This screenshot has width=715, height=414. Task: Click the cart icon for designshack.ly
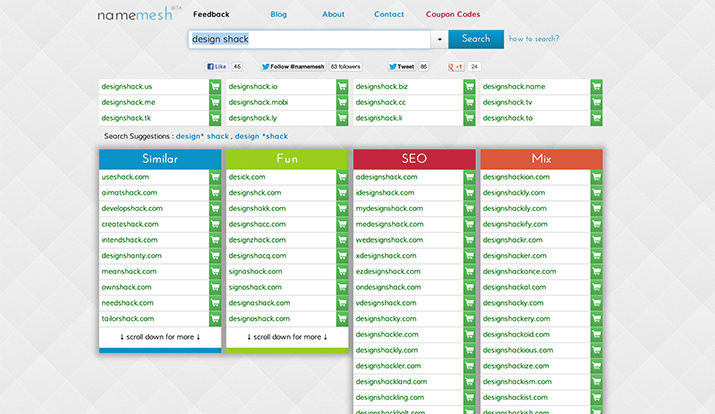(342, 118)
